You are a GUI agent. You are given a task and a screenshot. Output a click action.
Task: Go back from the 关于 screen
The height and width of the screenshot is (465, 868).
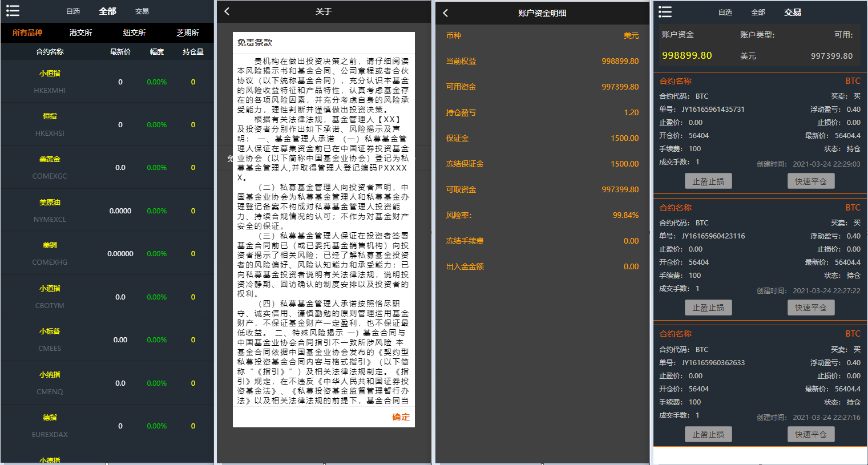point(227,11)
